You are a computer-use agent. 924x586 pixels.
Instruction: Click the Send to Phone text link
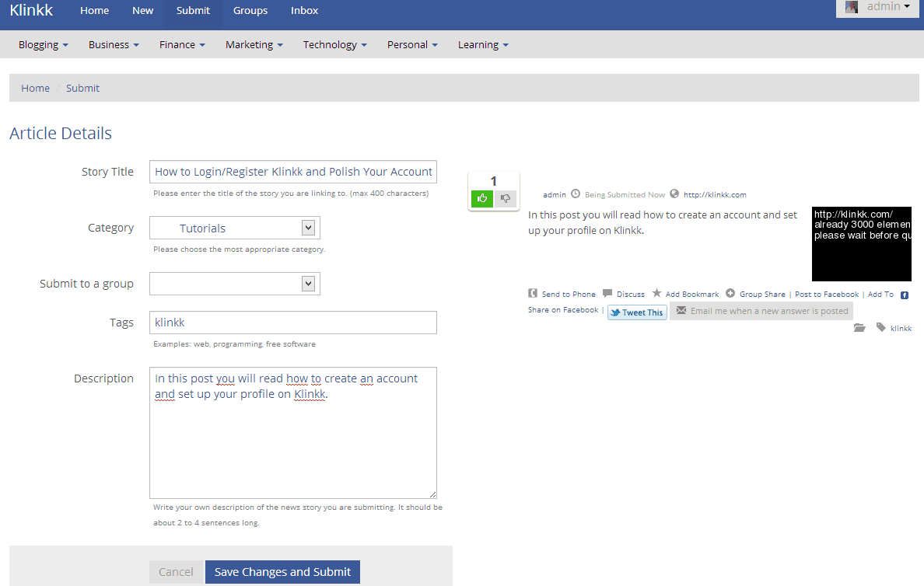point(569,294)
